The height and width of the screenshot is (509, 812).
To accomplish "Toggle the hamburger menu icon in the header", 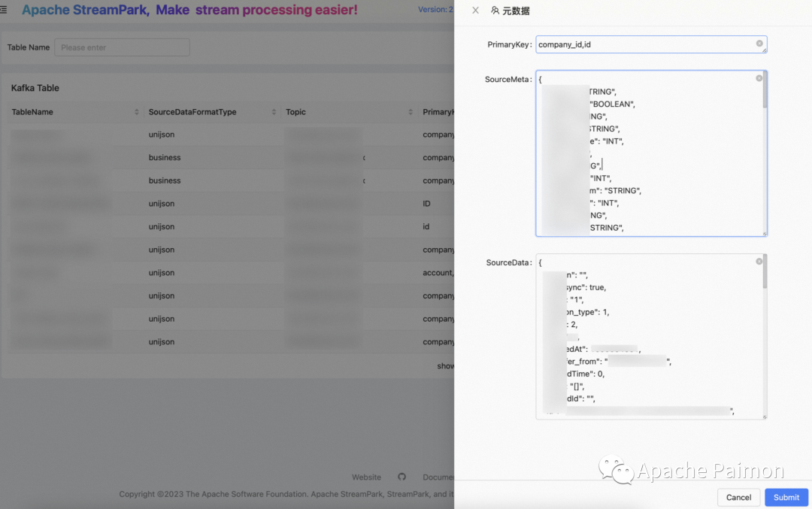I will click(x=4, y=10).
